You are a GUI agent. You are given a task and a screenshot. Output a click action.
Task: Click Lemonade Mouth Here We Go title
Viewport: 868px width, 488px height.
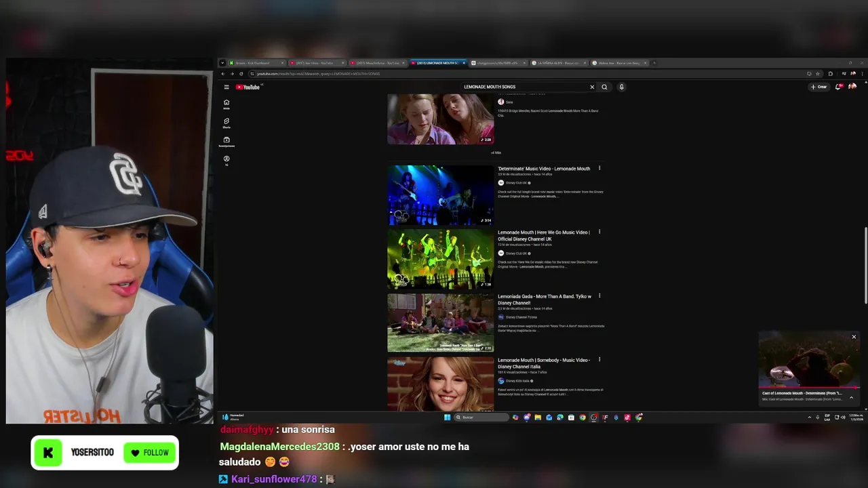(x=544, y=235)
